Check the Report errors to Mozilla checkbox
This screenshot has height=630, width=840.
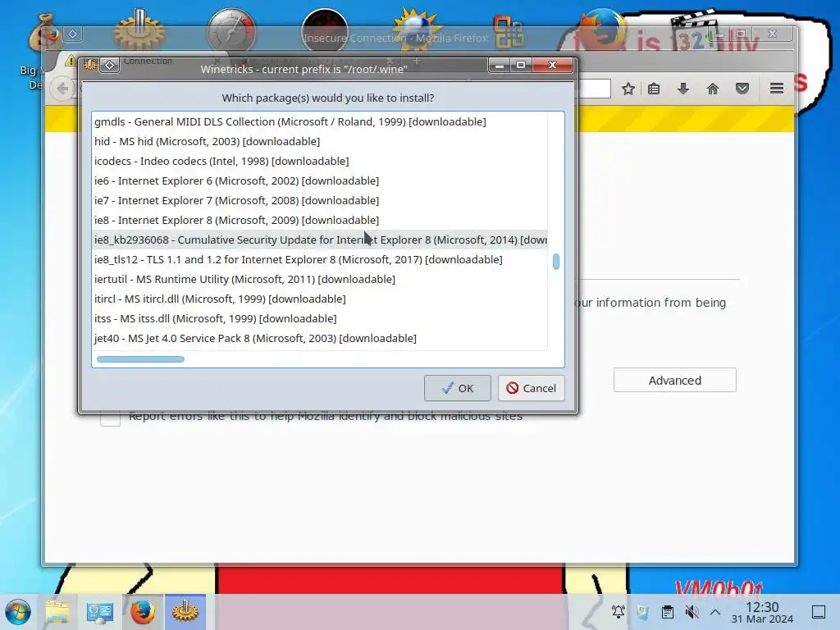(x=110, y=417)
